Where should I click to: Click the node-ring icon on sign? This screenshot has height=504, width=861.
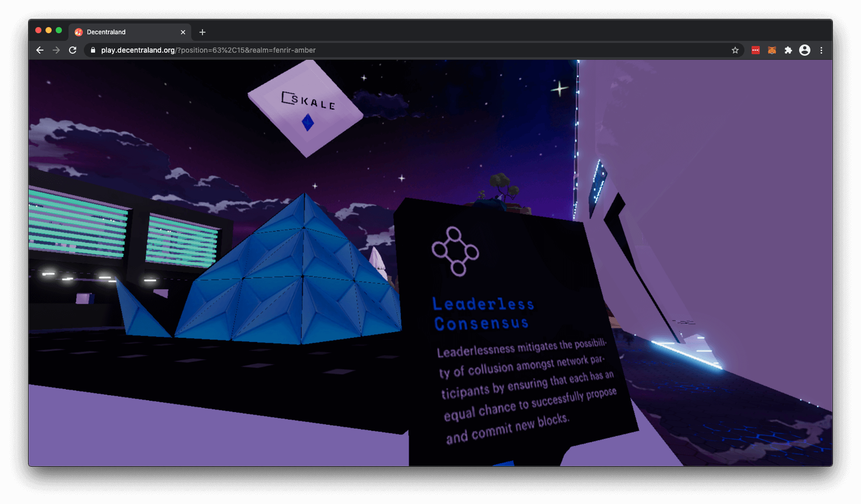pos(455,251)
